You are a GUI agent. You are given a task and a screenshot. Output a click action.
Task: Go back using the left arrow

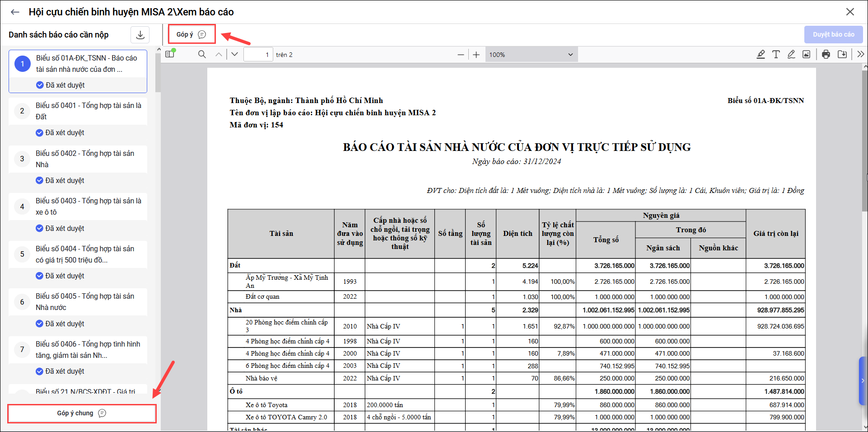[15, 12]
